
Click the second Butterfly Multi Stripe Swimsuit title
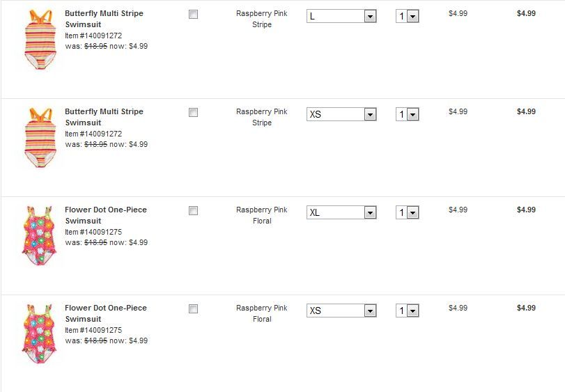click(x=104, y=117)
